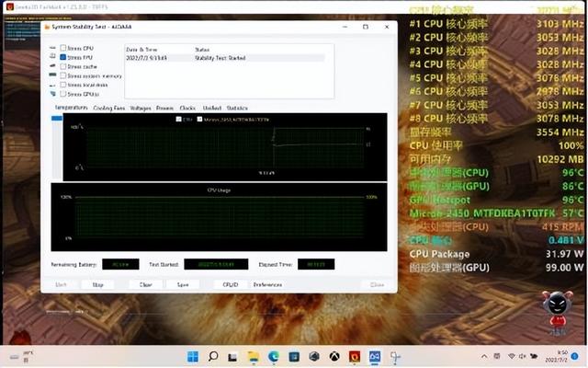Open the Wi-Fi network tray icon
The image size is (588, 368).
512,356
